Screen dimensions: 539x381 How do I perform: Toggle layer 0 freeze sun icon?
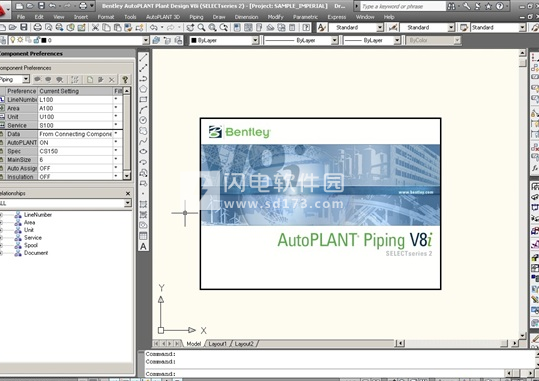(x=21, y=40)
